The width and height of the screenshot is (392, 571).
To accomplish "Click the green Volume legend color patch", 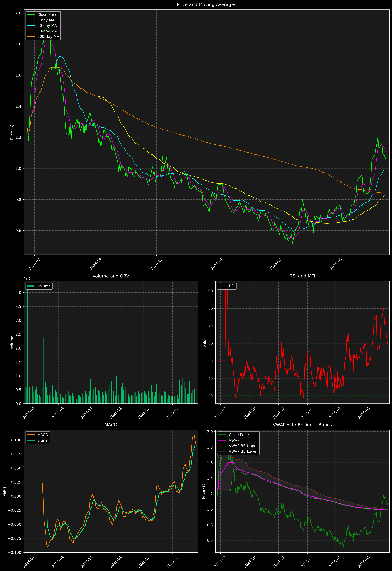I will [x=31, y=286].
